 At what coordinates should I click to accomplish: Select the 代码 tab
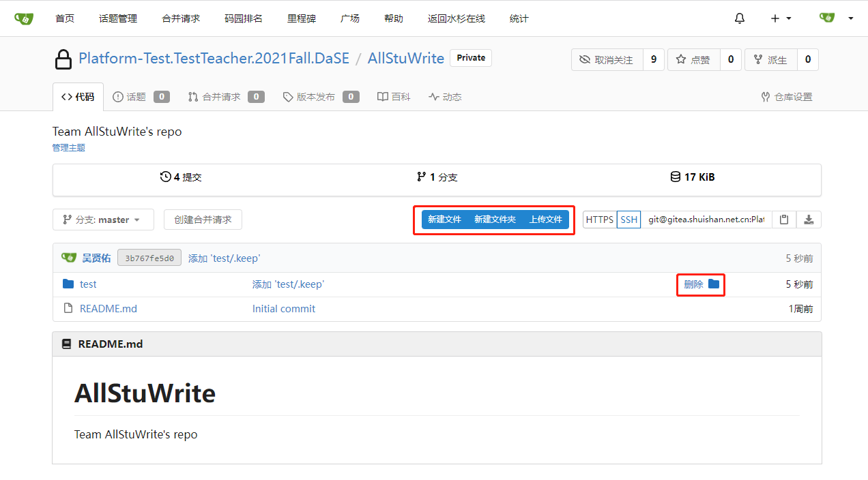coord(78,97)
